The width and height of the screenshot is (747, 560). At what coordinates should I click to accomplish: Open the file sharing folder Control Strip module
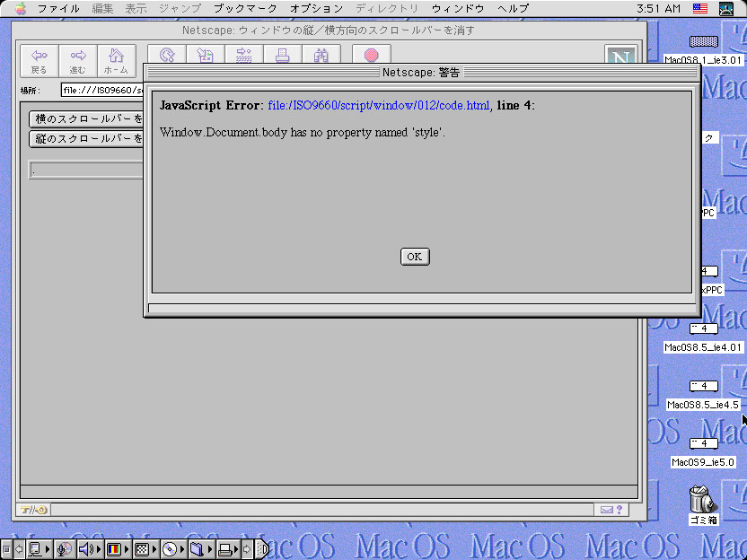pos(200,549)
